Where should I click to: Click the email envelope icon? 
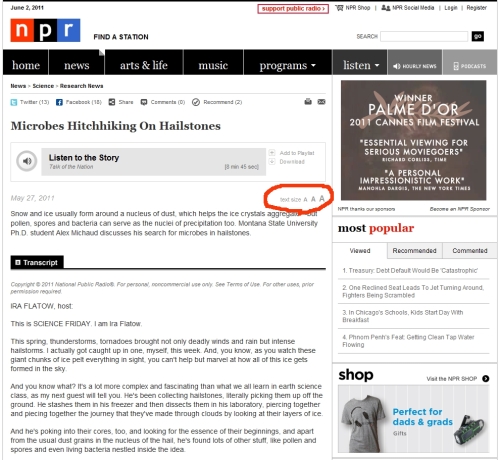(321, 102)
